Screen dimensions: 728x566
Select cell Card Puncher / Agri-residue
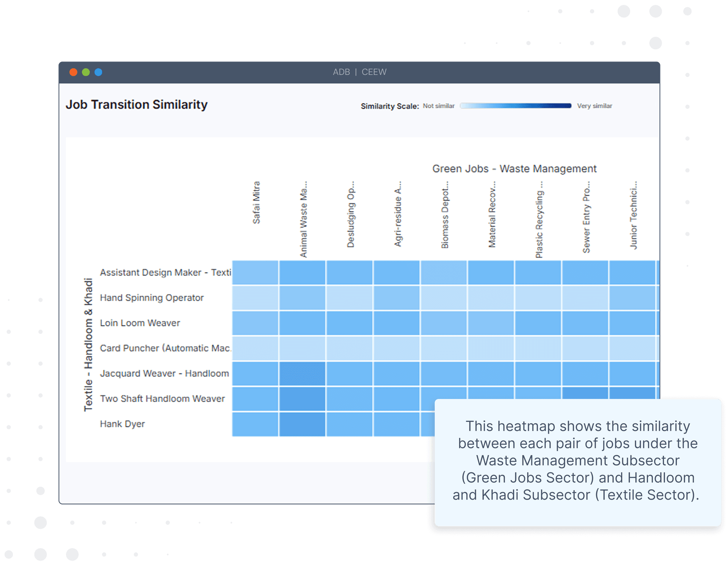tap(396, 348)
